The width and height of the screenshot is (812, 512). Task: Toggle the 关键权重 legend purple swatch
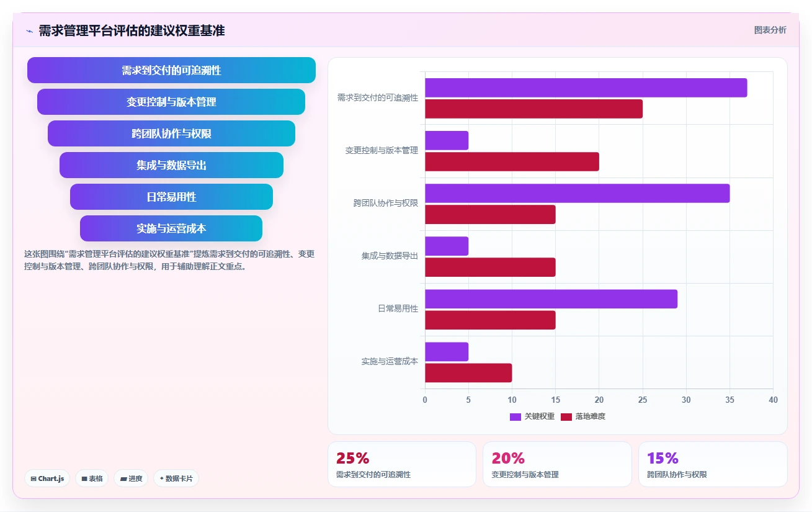tap(515, 416)
